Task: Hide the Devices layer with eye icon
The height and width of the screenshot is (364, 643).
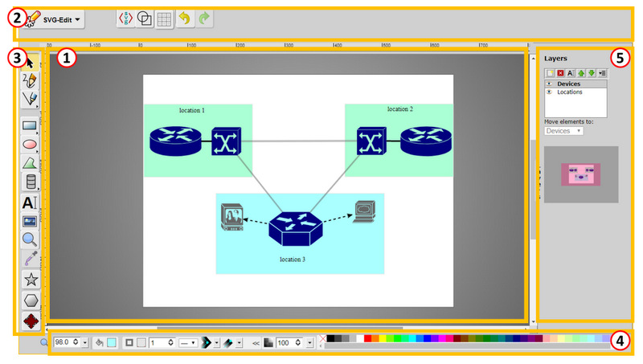Action: point(549,84)
